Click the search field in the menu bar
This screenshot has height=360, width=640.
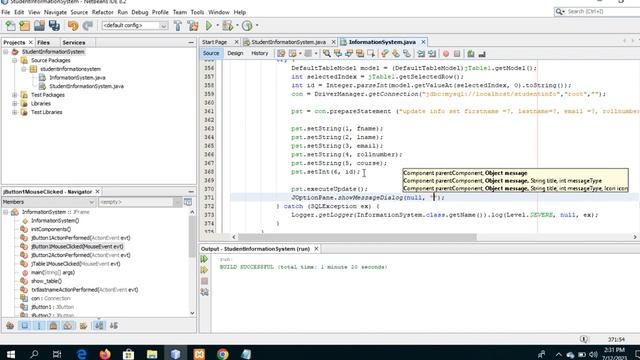tap(597, 11)
